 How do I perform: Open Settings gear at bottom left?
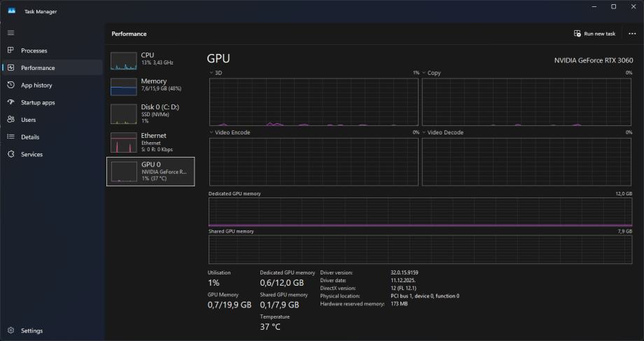tap(10, 330)
